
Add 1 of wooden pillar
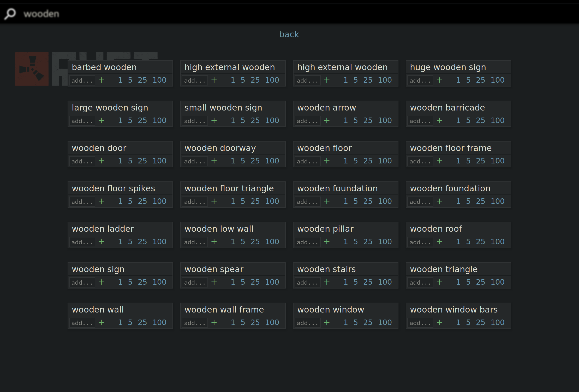(x=345, y=242)
